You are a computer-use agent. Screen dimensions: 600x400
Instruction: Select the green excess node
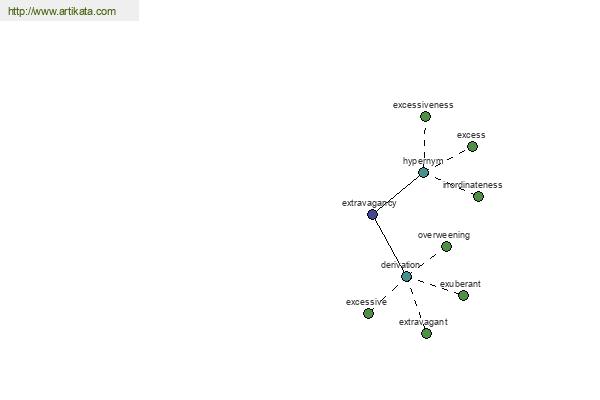pyautogui.click(x=472, y=146)
